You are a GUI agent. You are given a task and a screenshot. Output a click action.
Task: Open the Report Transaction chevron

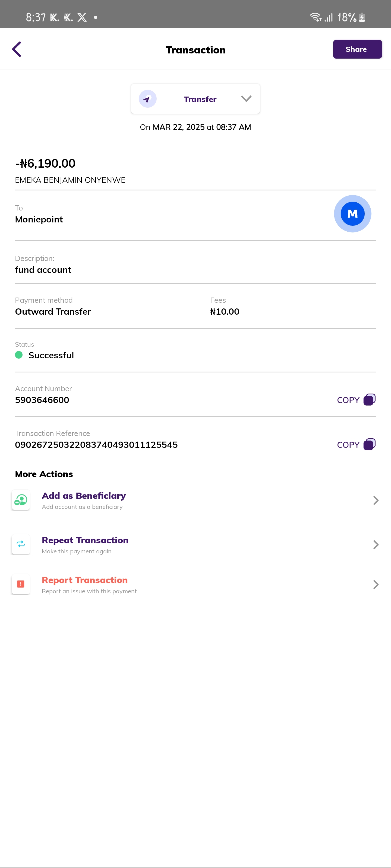coord(376,585)
